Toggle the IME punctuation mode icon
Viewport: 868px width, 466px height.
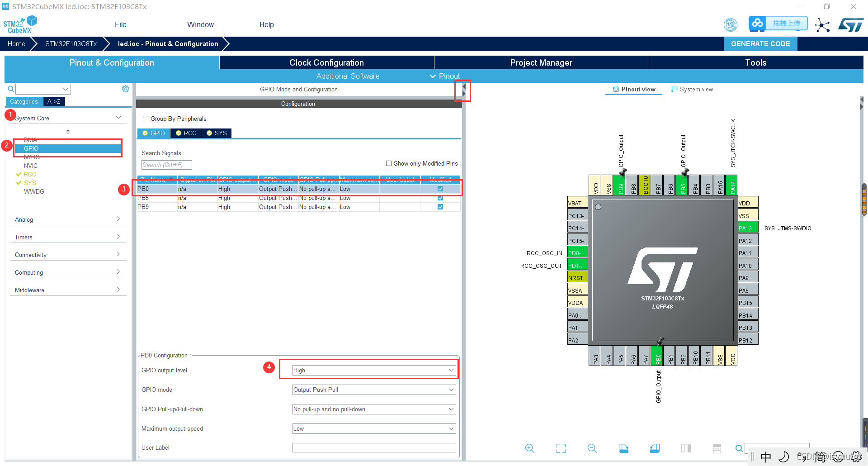802,457
